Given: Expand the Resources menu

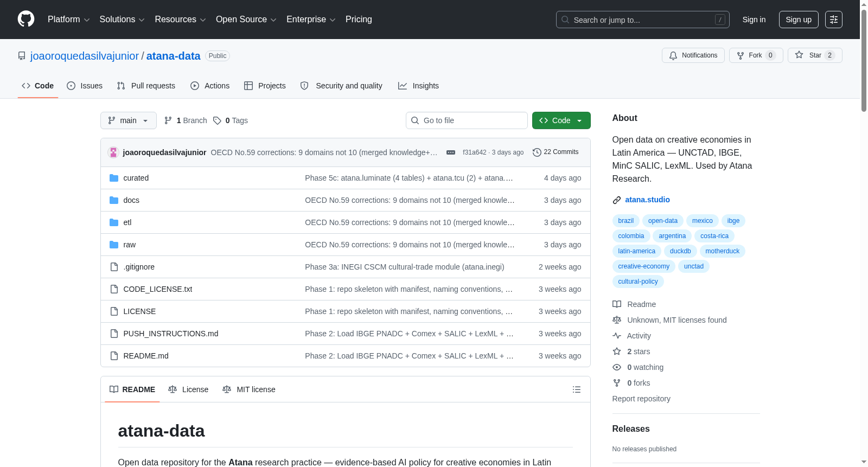Looking at the screenshot, I should point(180,20).
